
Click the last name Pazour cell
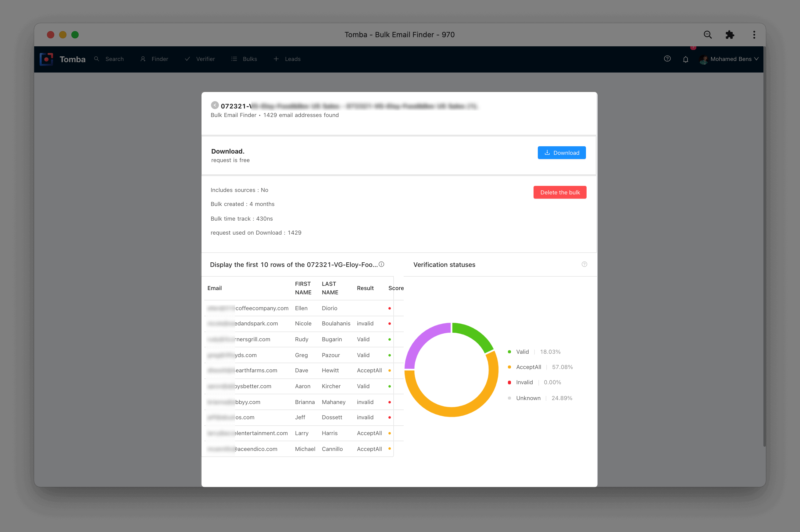(330, 355)
